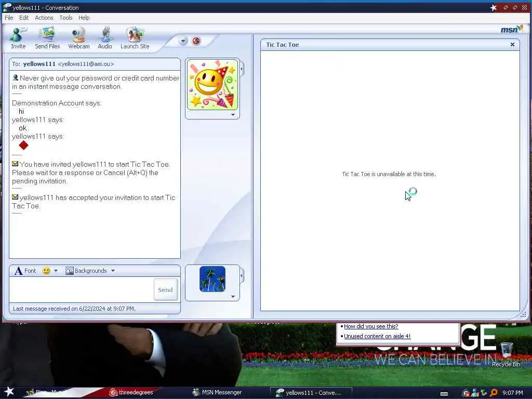Viewport: 532px width, 399px height.
Task: Switch to MSN Messenger in the taskbar
Action: (x=217, y=392)
